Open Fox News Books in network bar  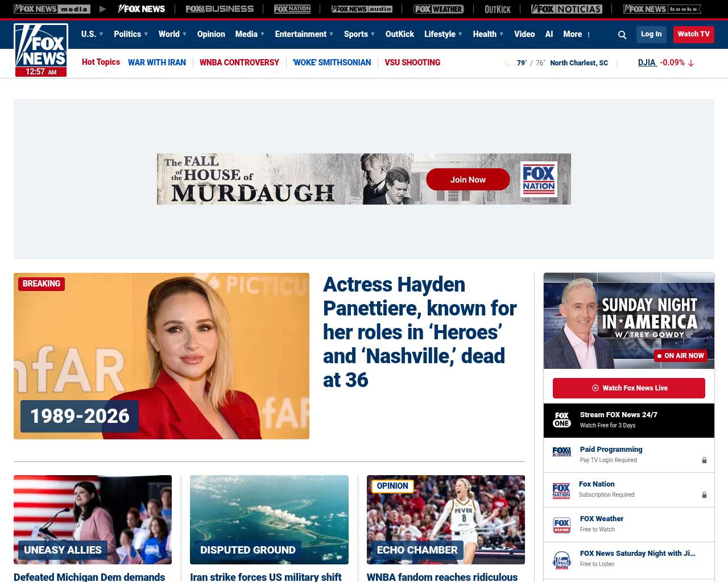662,9
